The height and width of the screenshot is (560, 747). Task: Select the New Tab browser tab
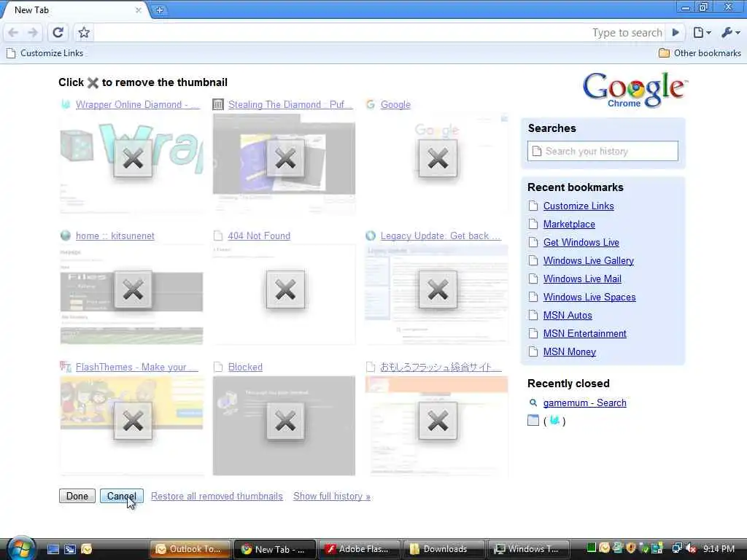tap(76, 10)
